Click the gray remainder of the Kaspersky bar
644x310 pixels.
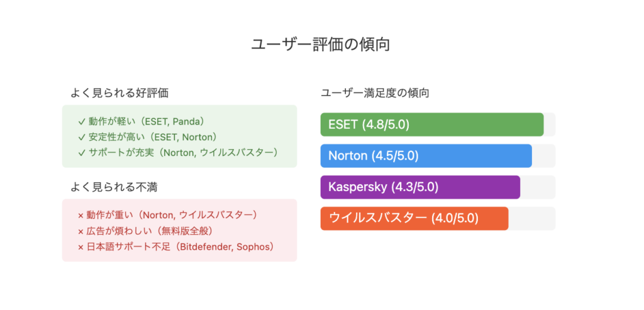coord(538,187)
